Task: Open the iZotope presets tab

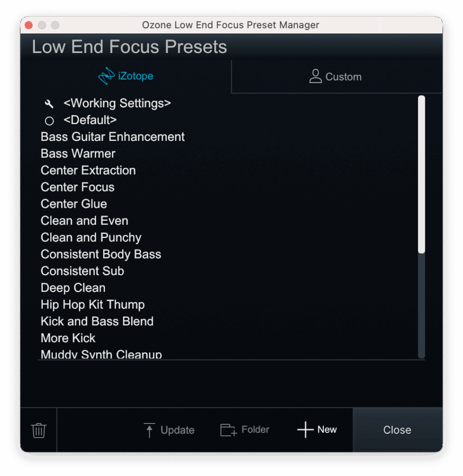Action: [x=126, y=76]
